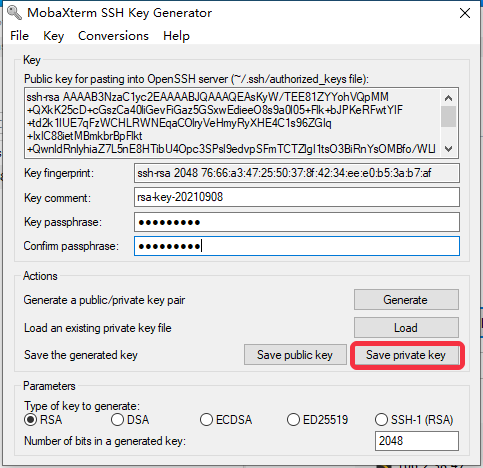This screenshot has height=468, width=483.
Task: Select the SSH-1 (RSA) key type
Action: click(x=414, y=419)
